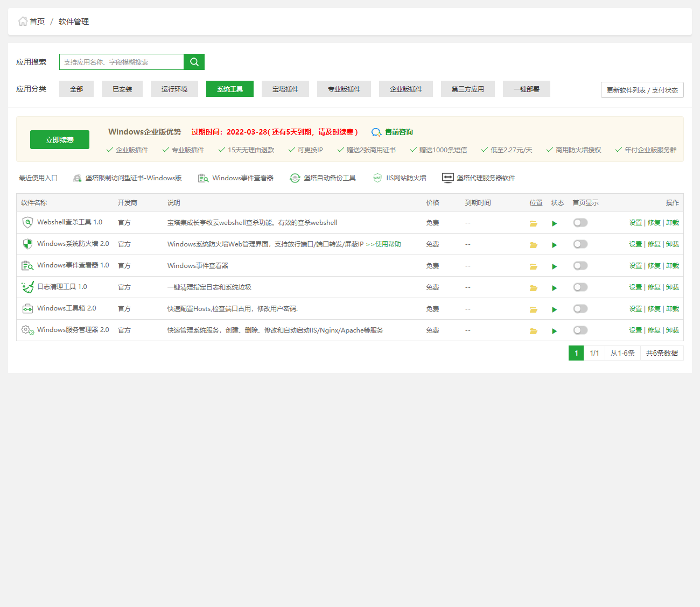Click 卸载 for 日志清理工具
The width and height of the screenshot is (700, 607).
[x=673, y=287]
